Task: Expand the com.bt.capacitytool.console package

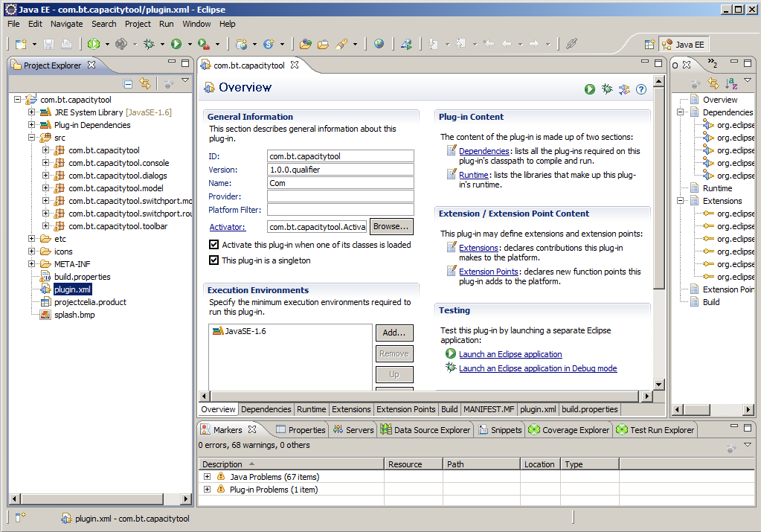Action: 45,163
